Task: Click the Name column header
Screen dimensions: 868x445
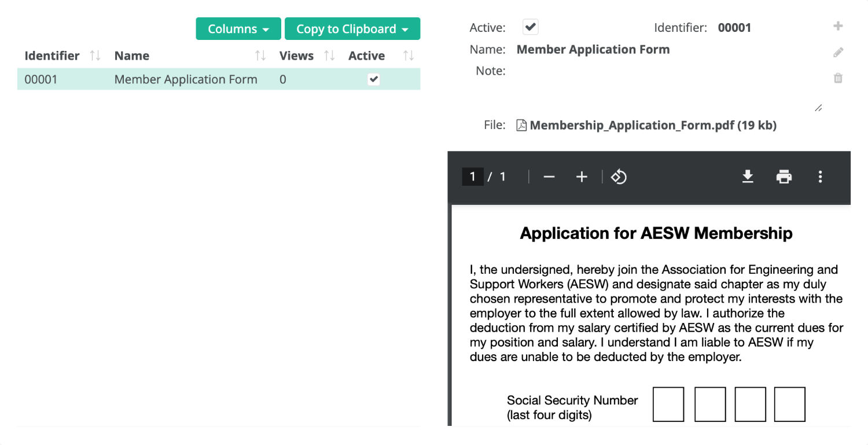Action: [132, 56]
